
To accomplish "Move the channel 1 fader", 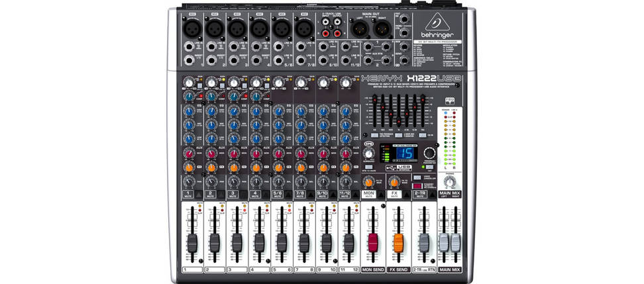I will click(x=192, y=243).
